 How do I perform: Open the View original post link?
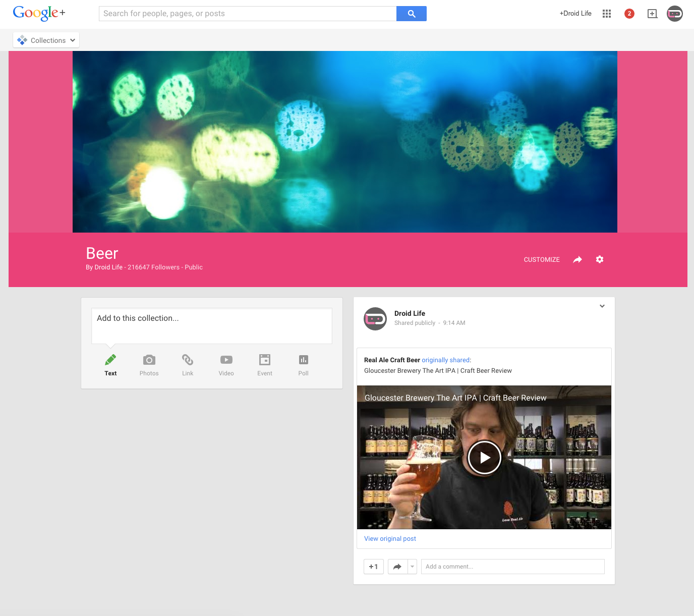390,539
